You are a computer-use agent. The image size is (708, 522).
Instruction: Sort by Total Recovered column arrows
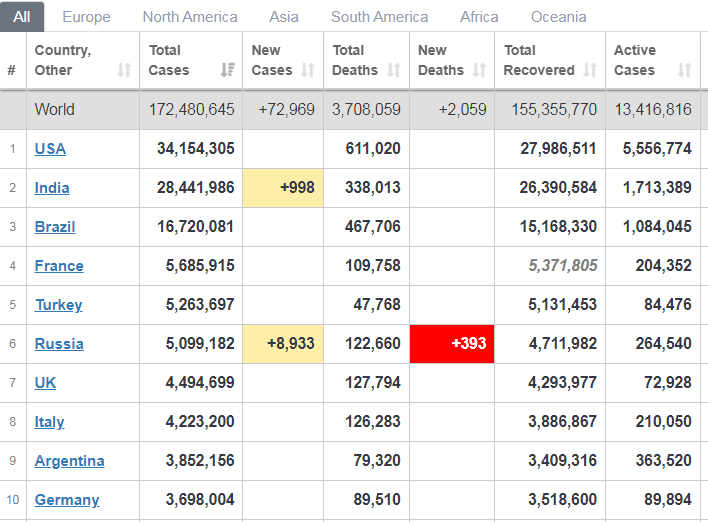point(590,70)
